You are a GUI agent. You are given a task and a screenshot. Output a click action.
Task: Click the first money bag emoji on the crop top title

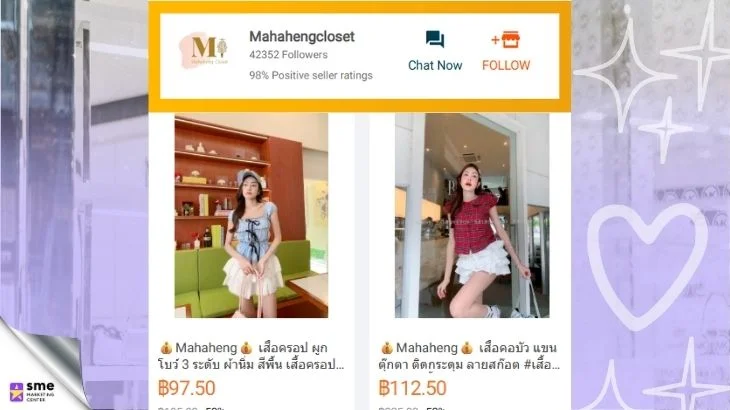coord(166,348)
